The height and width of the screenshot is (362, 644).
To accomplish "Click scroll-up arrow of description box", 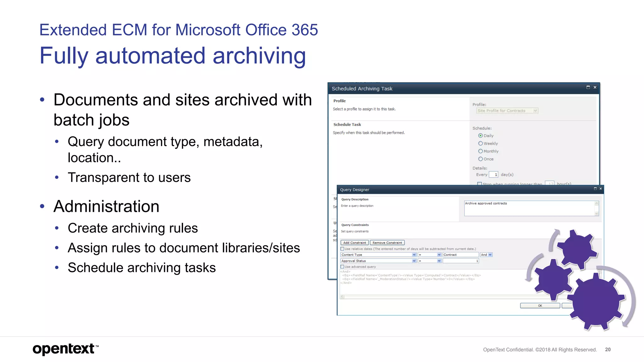I will [x=597, y=203].
